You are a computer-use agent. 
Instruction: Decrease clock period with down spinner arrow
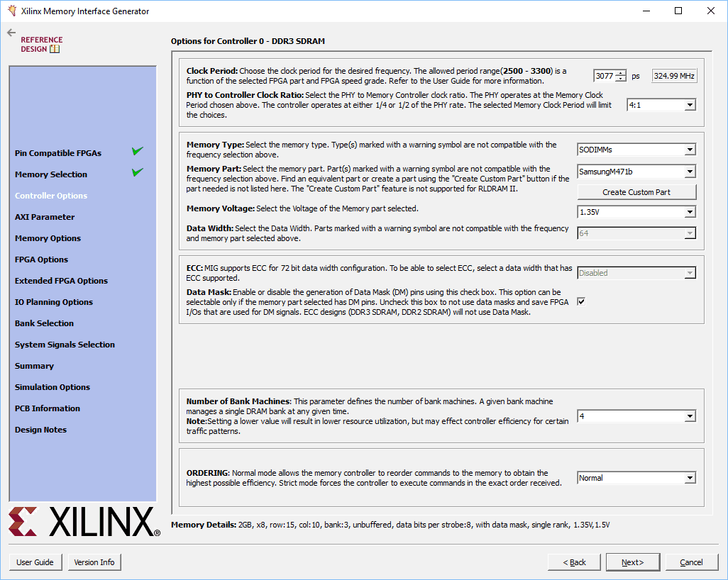(621, 79)
